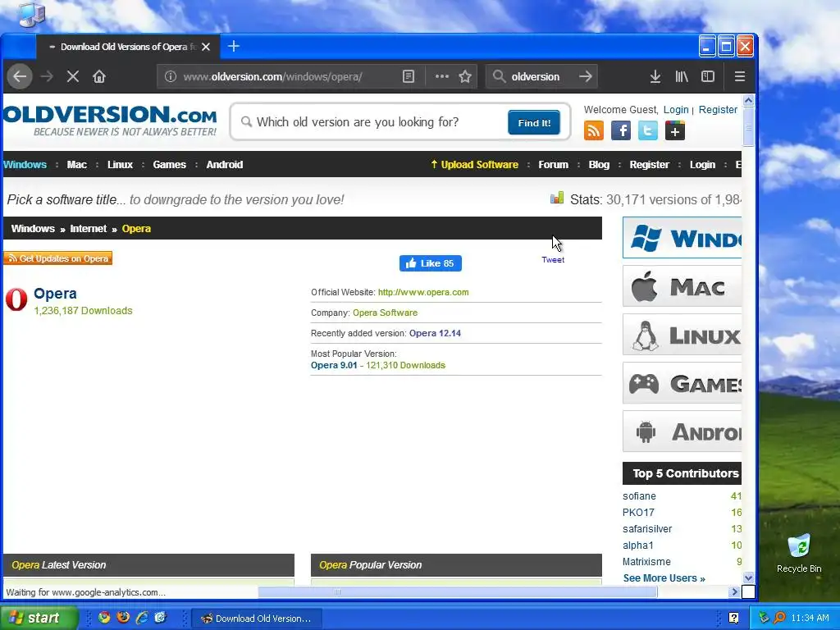Viewport: 840px width, 630px height.
Task: Click the Facebook Like 85 button
Action: pos(430,263)
